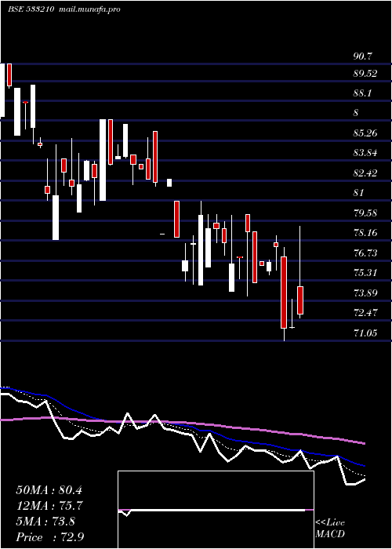This screenshot has width=392, height=549.
Task: Click the 'BSE 533210 mail.munafa.pro' header text
Action: pos(64,9)
